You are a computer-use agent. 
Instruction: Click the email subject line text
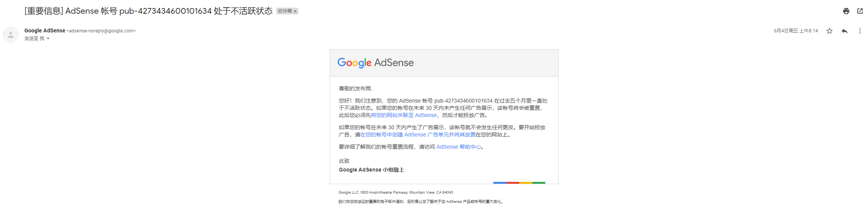click(148, 11)
